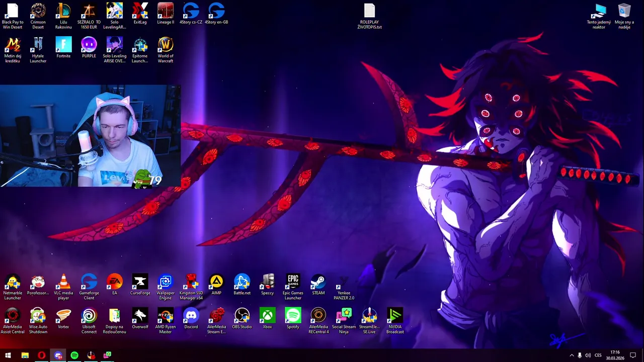644x362 pixels.
Task: Open the ROLEPLAY ŽIVOTOPIS.txt file
Action: pos(369,16)
